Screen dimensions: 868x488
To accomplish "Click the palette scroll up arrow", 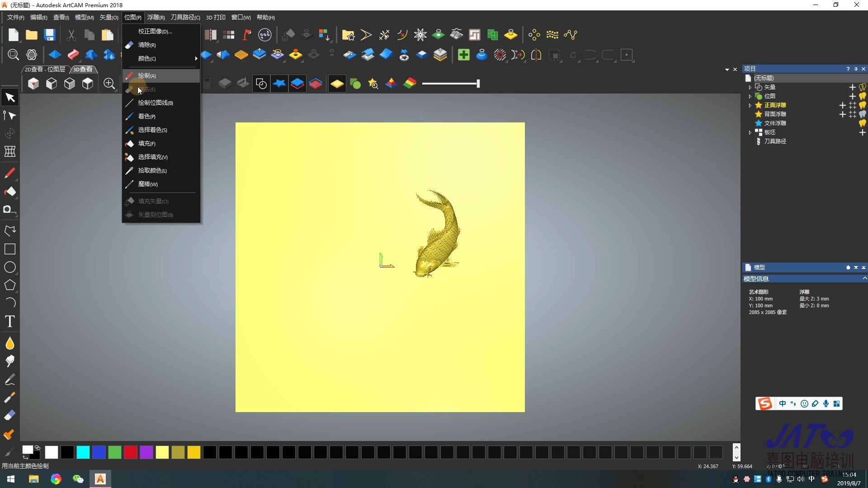I will (736, 447).
